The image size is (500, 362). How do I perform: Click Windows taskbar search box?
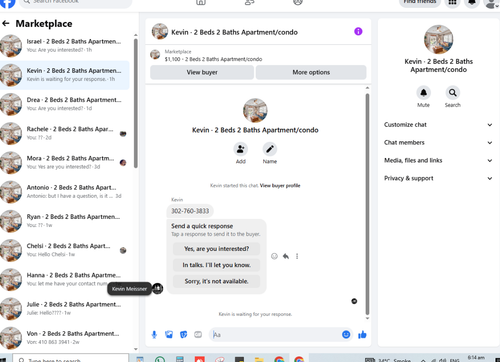[70, 359]
